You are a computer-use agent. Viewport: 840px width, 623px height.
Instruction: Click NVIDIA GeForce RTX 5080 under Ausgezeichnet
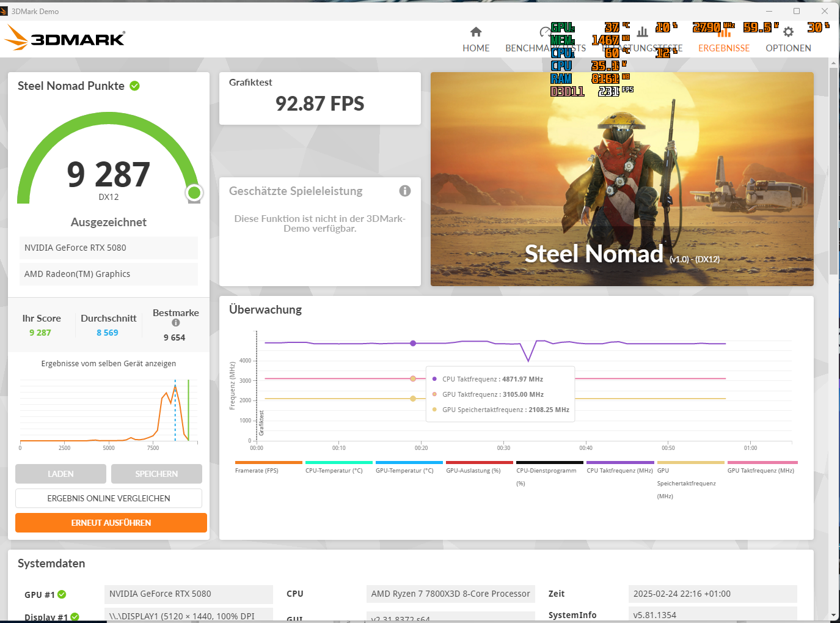coord(109,248)
